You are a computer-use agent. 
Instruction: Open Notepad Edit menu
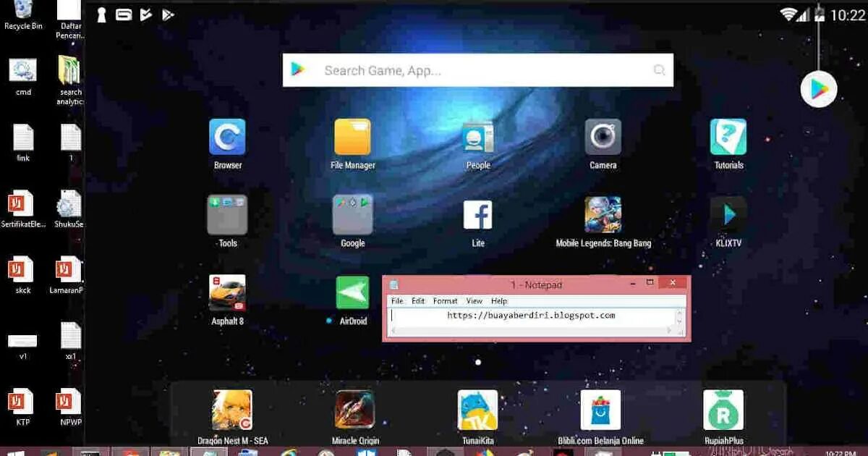click(x=418, y=301)
